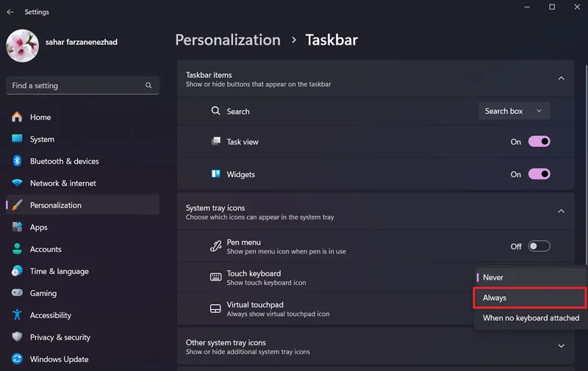Viewport: 588px width, 371px height.
Task: Enable the Pen menu toggle
Action: (x=539, y=246)
